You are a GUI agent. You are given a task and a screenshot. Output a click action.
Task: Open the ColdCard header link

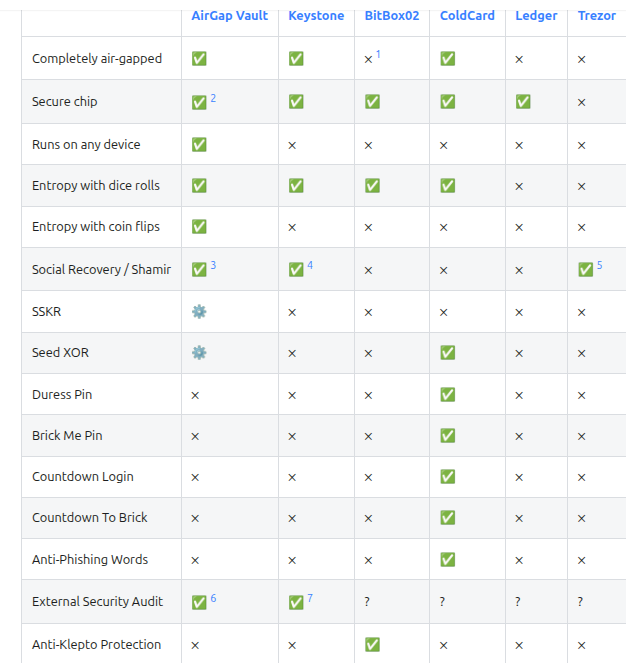tap(467, 16)
